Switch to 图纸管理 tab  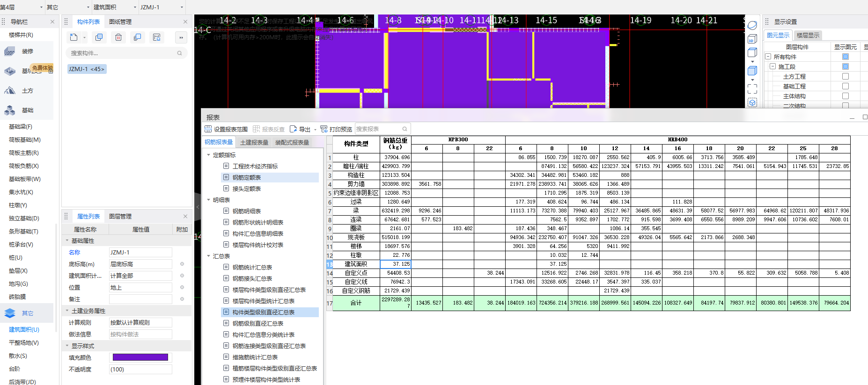(120, 22)
